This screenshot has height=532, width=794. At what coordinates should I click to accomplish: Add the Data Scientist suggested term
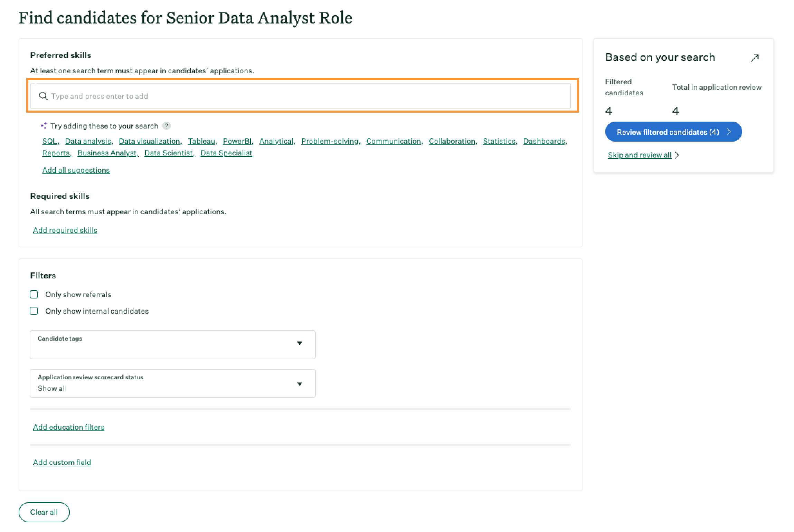coord(168,153)
